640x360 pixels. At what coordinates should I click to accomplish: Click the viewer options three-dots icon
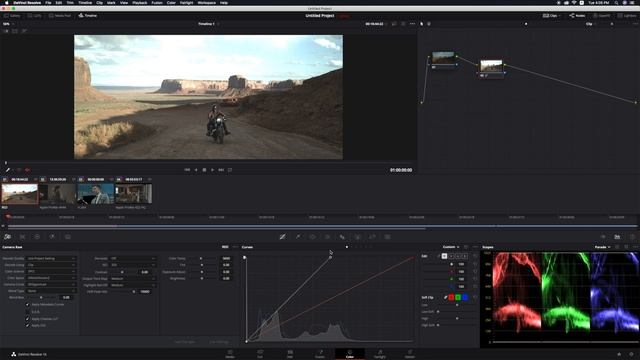point(412,24)
